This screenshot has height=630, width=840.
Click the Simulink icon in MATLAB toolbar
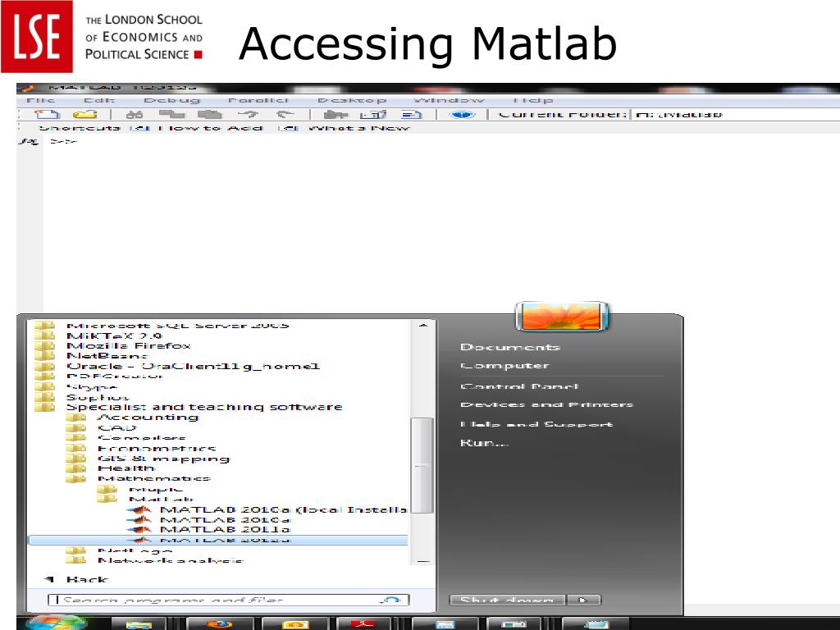(336, 114)
